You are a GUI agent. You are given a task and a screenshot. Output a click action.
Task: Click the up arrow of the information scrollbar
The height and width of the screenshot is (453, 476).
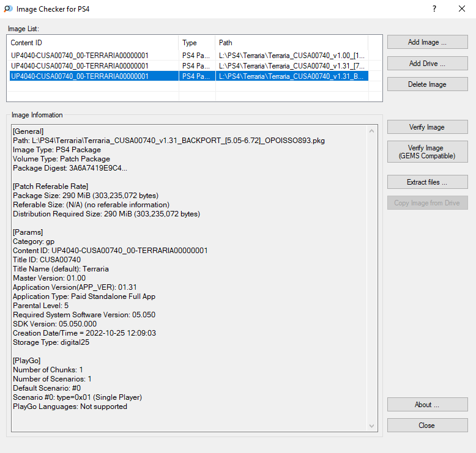click(x=373, y=131)
